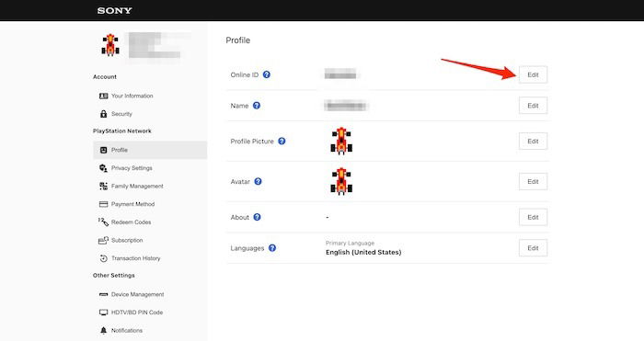This screenshot has height=341, width=644.
Task: Click the English (United States) language text
Action: tap(363, 253)
